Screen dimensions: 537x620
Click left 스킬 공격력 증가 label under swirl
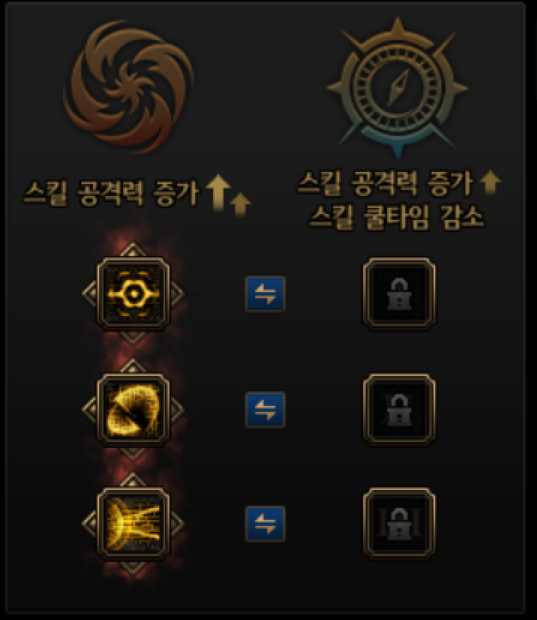(x=112, y=193)
